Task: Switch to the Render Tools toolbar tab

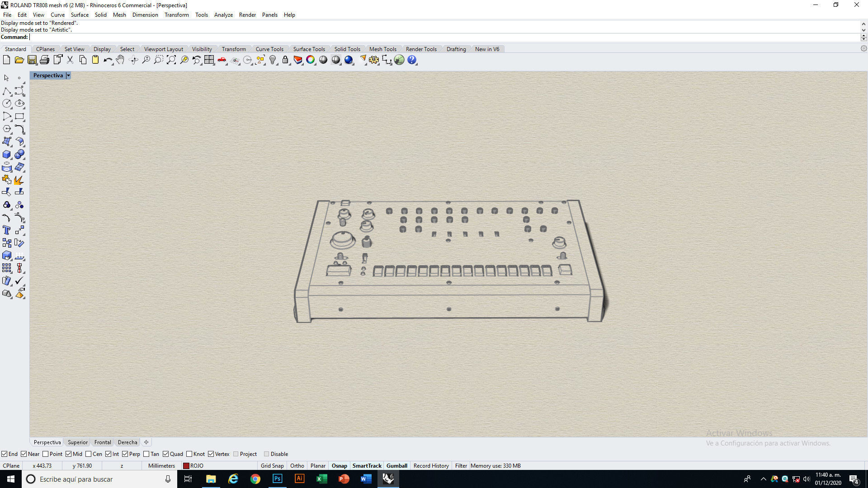Action: point(421,49)
